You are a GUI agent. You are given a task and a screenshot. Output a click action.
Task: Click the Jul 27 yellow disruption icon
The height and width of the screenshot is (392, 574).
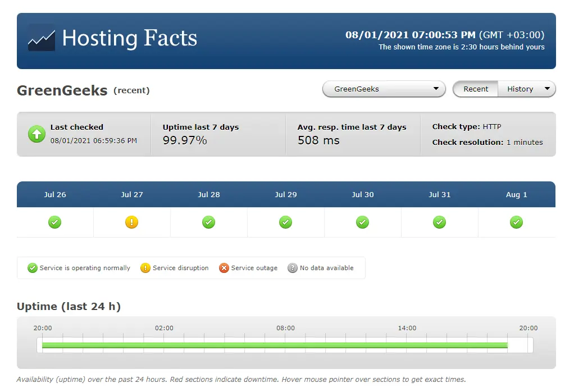click(132, 222)
